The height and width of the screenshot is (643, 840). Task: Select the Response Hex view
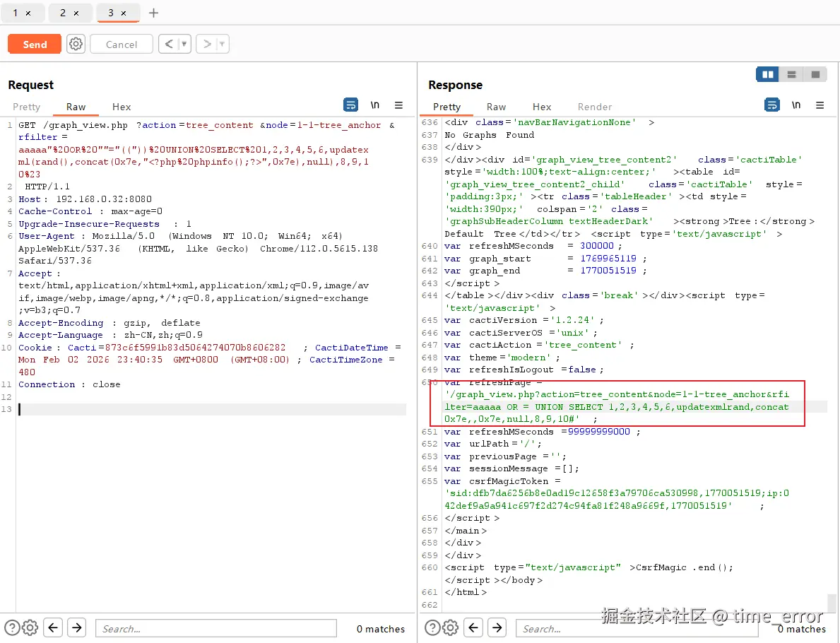coord(542,107)
